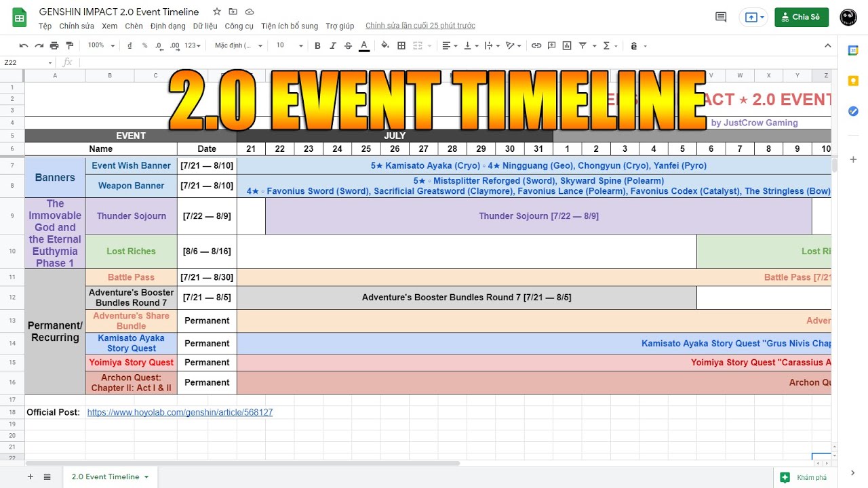Screen dimensions: 868x488
Task: Open the Xem menu
Action: tap(109, 26)
